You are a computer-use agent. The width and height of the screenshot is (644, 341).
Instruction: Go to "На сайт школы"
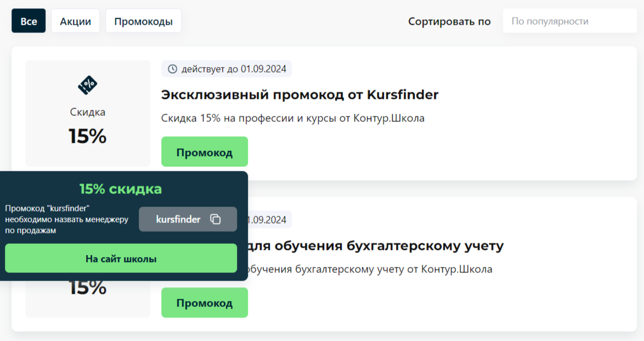[x=121, y=258]
